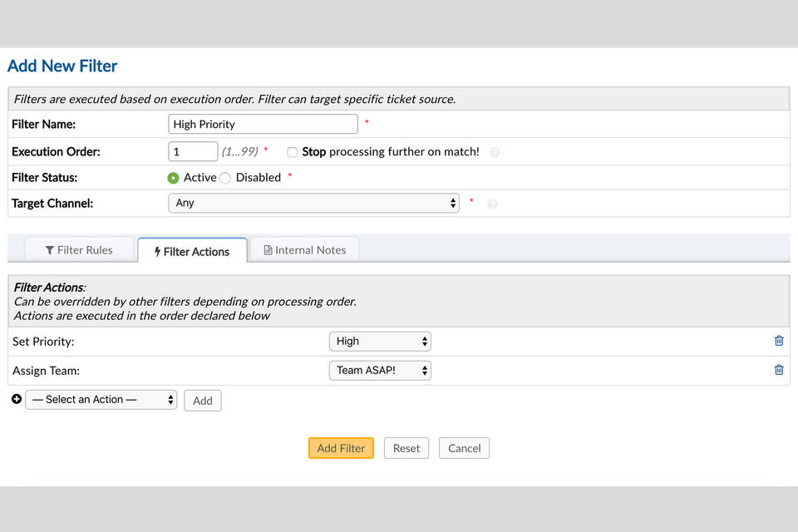Click the plus icon beside Select an Action

coord(17,399)
